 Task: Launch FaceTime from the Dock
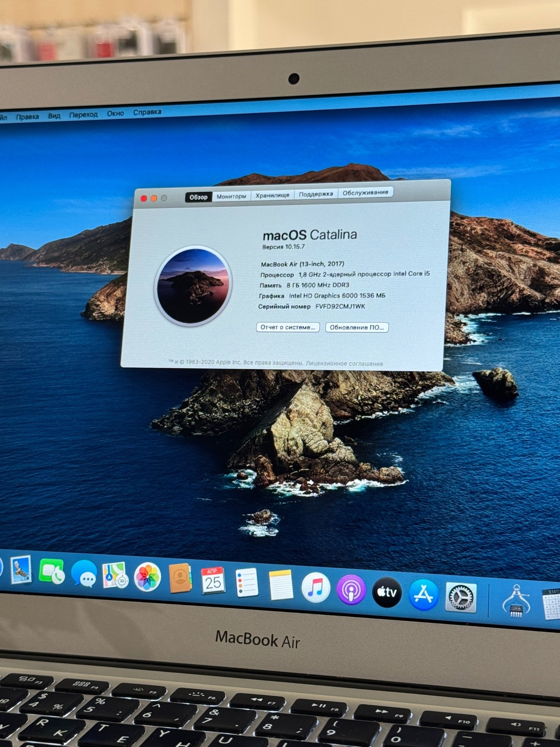[x=52, y=572]
